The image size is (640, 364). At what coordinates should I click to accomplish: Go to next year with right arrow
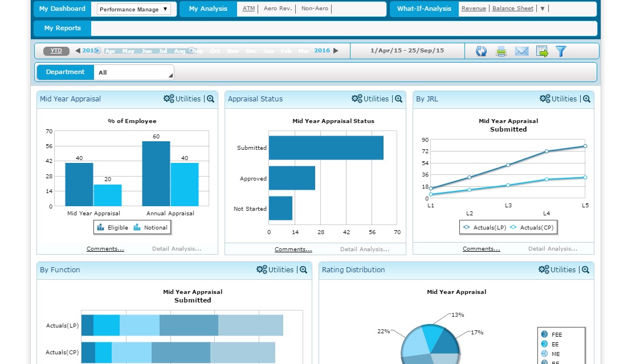pyautogui.click(x=336, y=51)
